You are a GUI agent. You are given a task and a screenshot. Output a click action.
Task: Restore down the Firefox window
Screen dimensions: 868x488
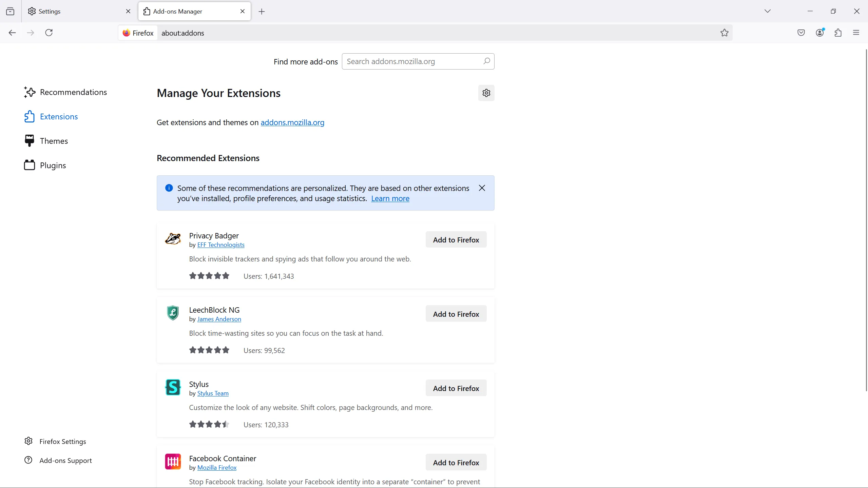click(x=833, y=11)
